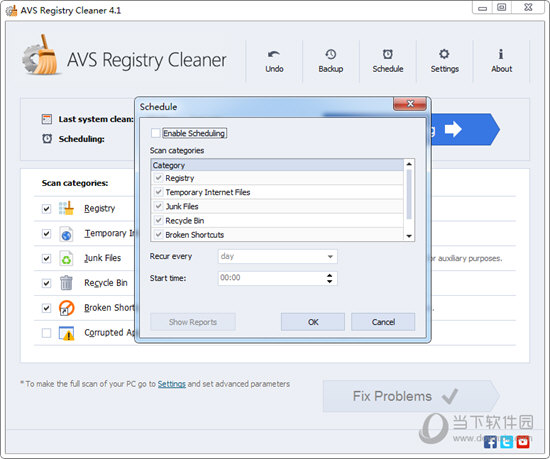The image size is (550, 459).
Task: Uncheck Recycle Bin in main window
Action: pyautogui.click(x=46, y=283)
